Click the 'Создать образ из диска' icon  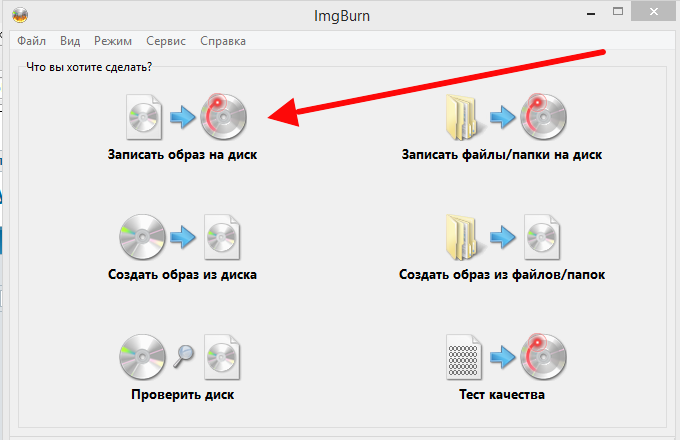tap(180, 237)
